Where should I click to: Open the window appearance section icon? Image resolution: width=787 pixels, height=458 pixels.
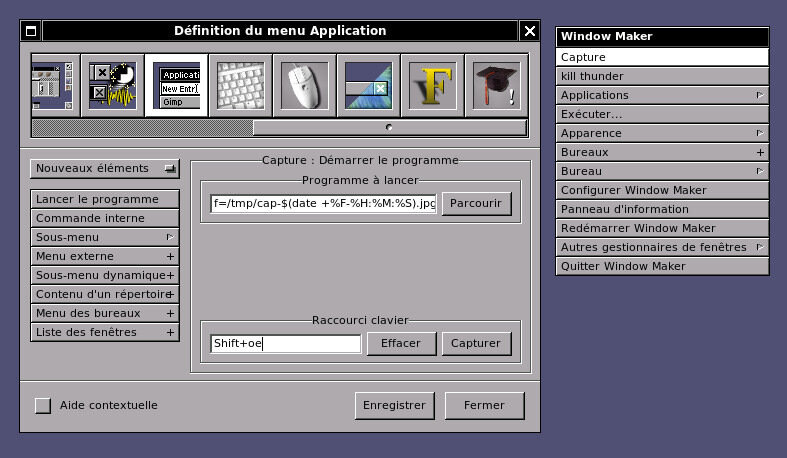coord(368,85)
